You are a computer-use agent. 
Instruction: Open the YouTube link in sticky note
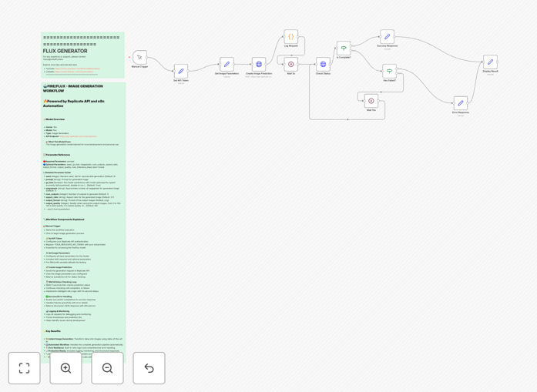77,69
